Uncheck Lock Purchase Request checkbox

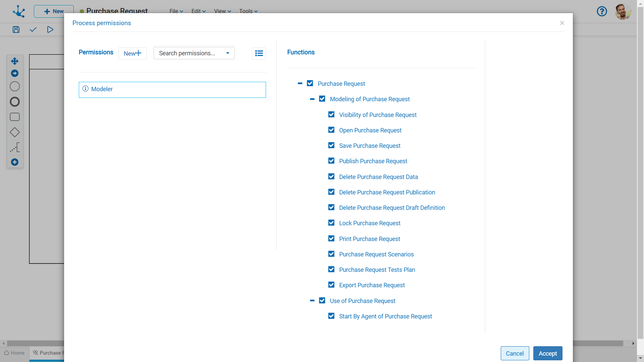pyautogui.click(x=331, y=223)
